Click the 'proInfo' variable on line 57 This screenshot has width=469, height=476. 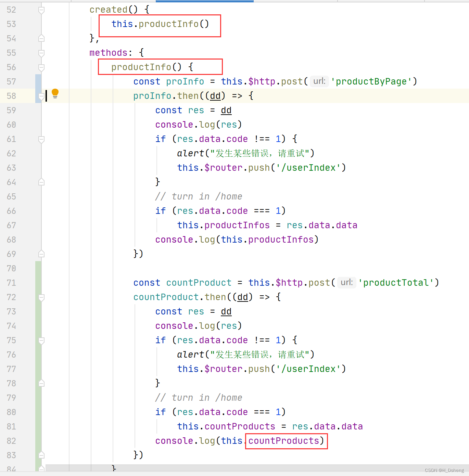(185, 81)
